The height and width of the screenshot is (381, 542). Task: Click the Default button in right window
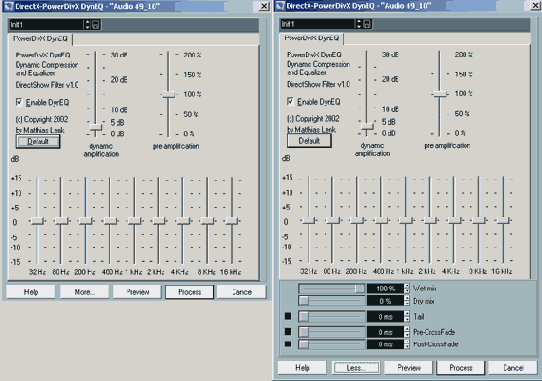click(309, 141)
